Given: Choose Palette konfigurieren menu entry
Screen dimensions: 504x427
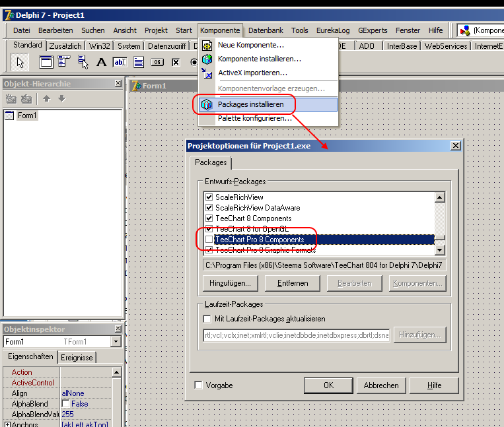Looking at the screenshot, I should click(268, 119).
